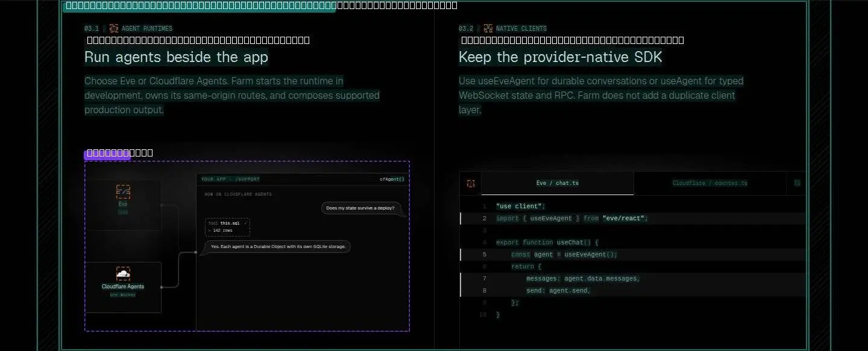The image size is (868, 351).
Task: Click the "Yes. Each agent is a Durable Object" reply
Action: (277, 246)
